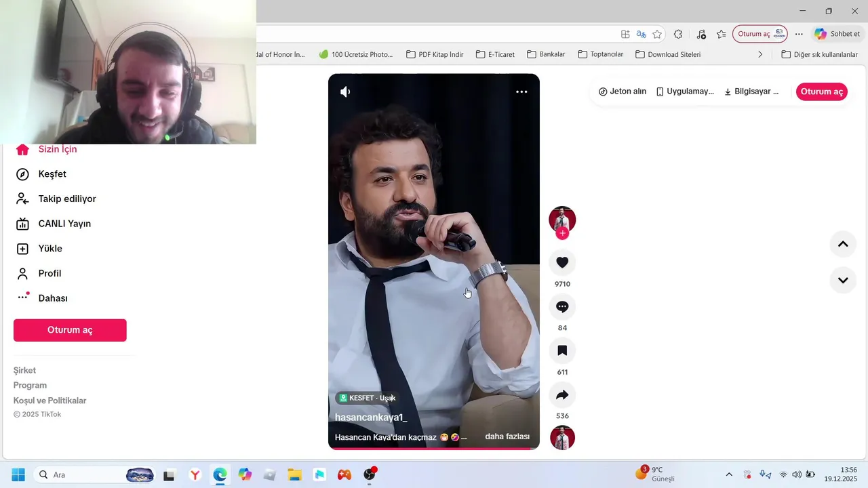
Task: Expand caption with daha fazlası
Action: (507, 436)
